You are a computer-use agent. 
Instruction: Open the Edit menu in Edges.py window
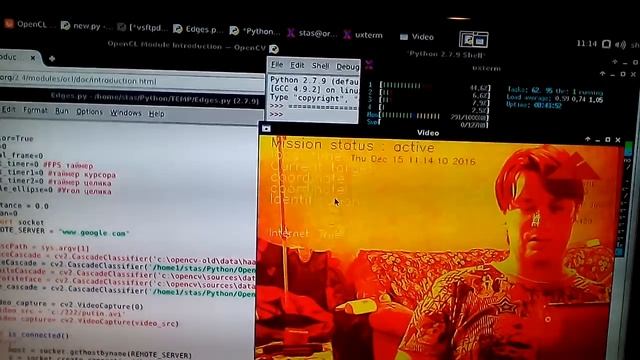8,109
